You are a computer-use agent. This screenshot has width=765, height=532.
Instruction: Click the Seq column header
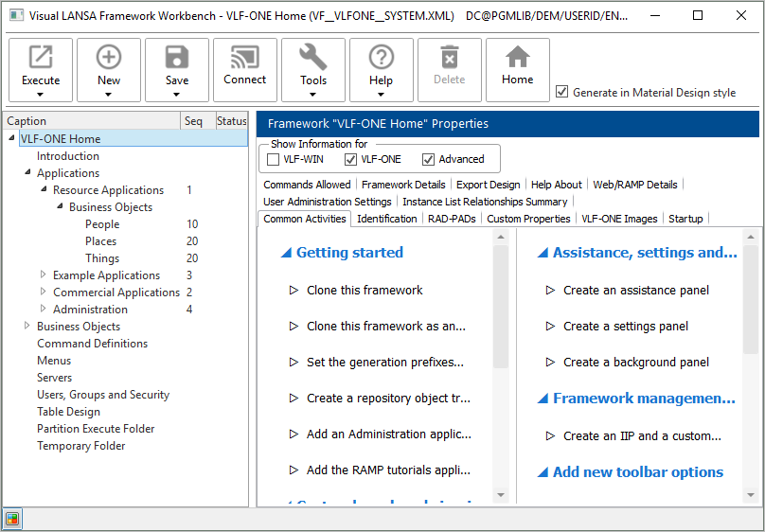198,121
